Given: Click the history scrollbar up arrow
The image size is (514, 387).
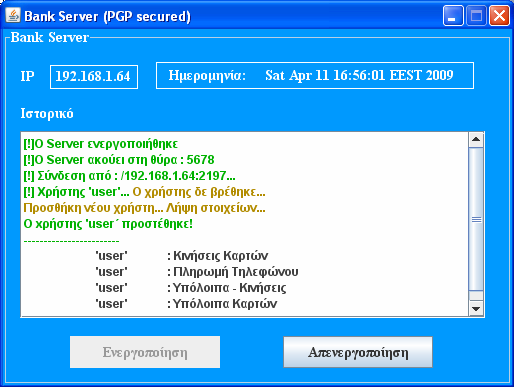Looking at the screenshot, I should [x=476, y=139].
